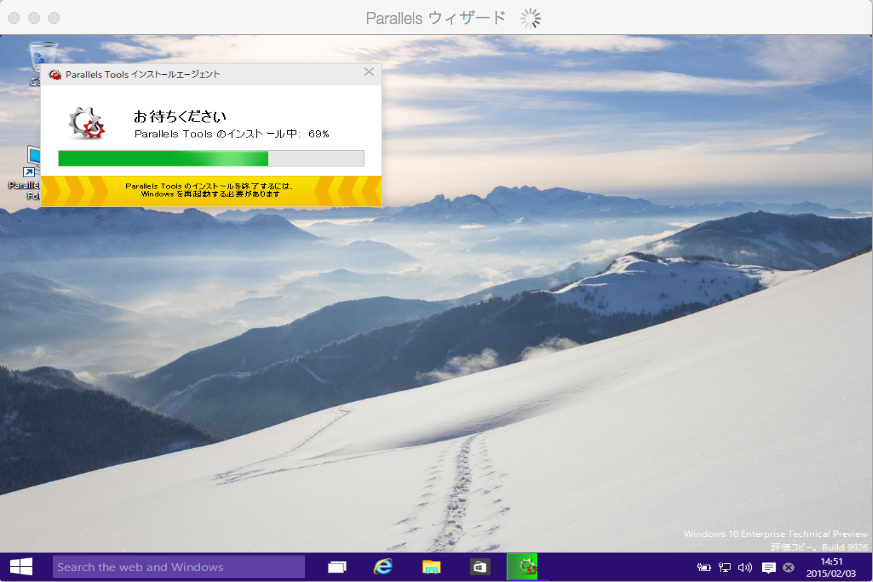Click the gear icon in installer dialog
The height and width of the screenshot is (582, 873).
click(86, 123)
